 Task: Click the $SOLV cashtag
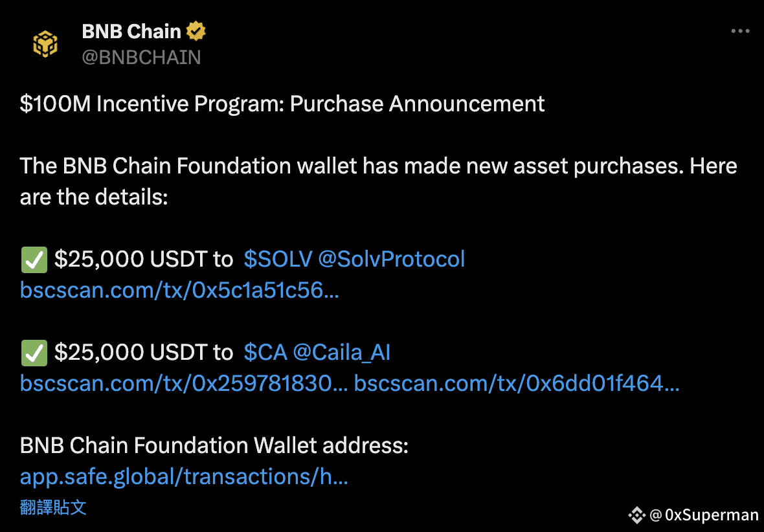[x=278, y=259]
